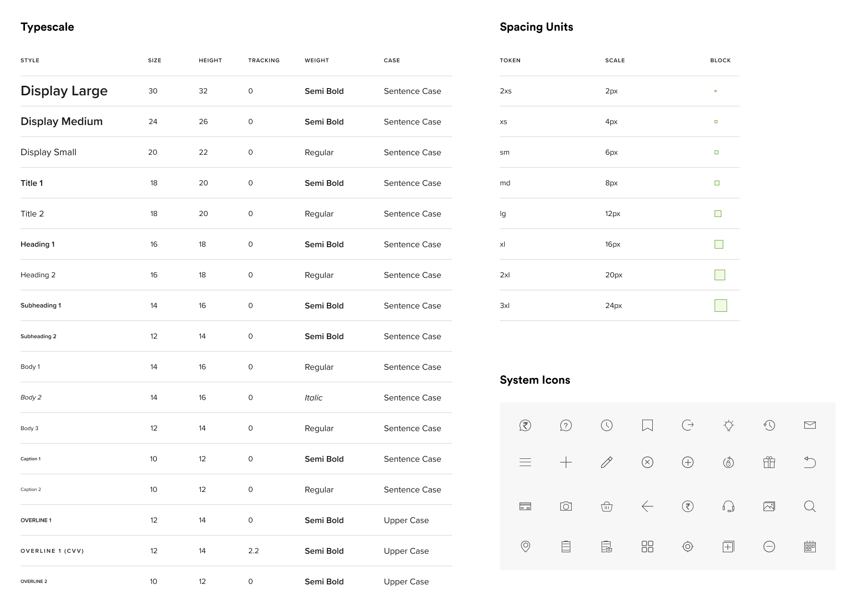
Task: Click the 'Display Large' style name
Action: 64,91
